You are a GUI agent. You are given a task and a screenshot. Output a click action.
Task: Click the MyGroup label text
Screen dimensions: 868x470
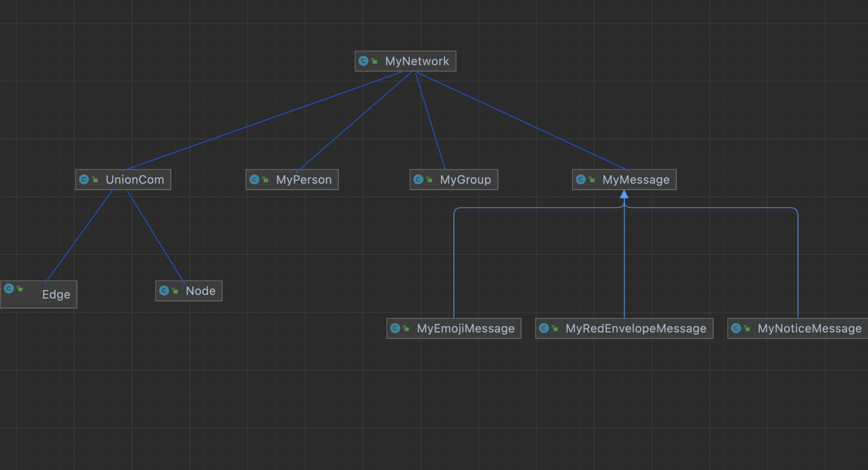click(x=465, y=180)
